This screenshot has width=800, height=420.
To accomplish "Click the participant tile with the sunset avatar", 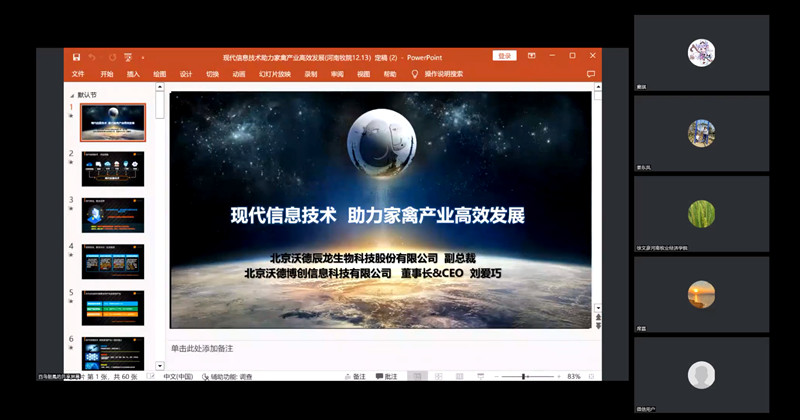I will coord(701,296).
